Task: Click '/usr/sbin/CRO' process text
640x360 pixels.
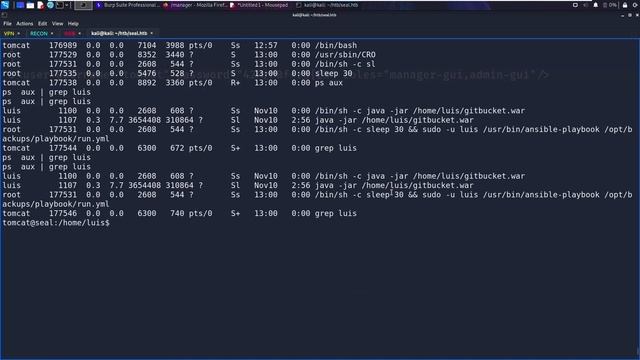Action: [345, 55]
